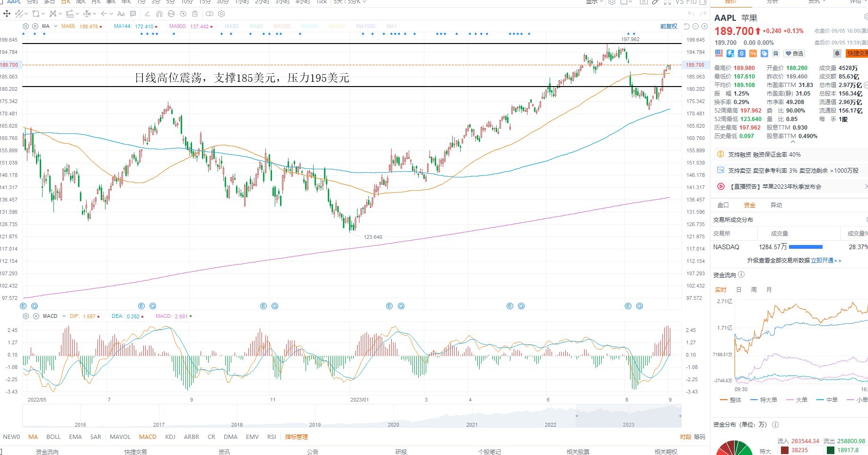Image resolution: width=868 pixels, height=455 pixels.
Task: Click the blue lightning bolt icon
Action: point(730,53)
